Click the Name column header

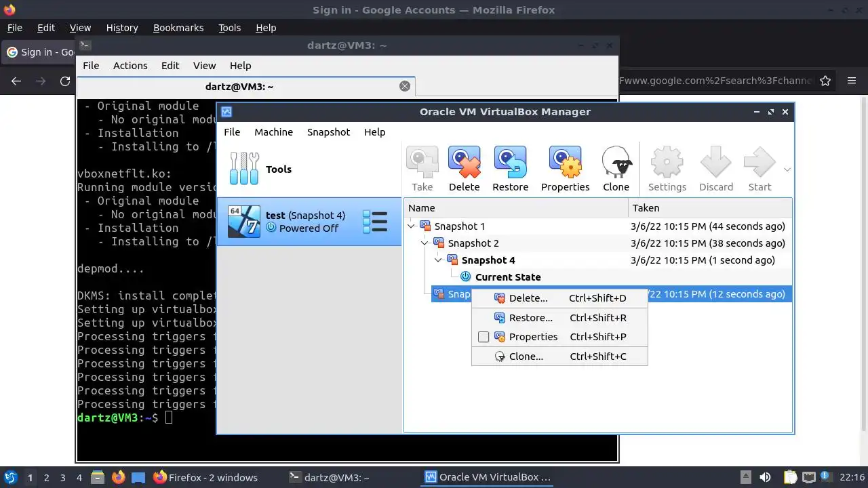tap(516, 208)
